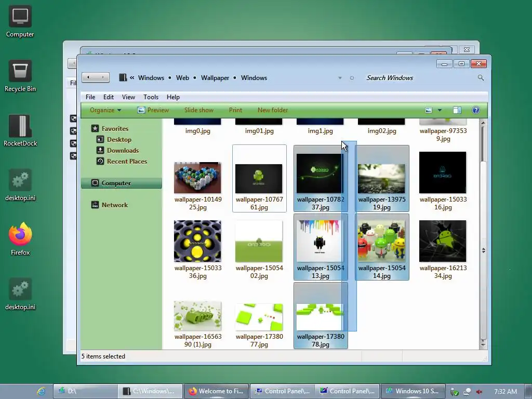Select Computer in the navigation pane

click(122, 183)
